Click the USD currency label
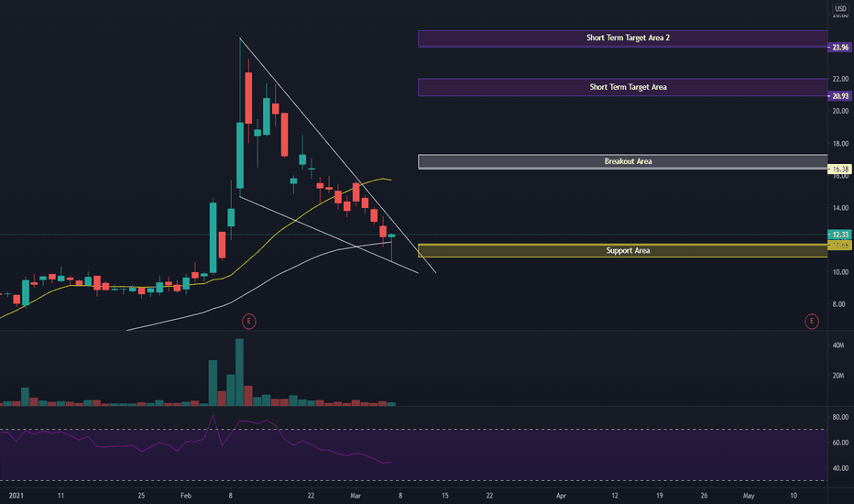The height and width of the screenshot is (504, 854). pos(841,9)
